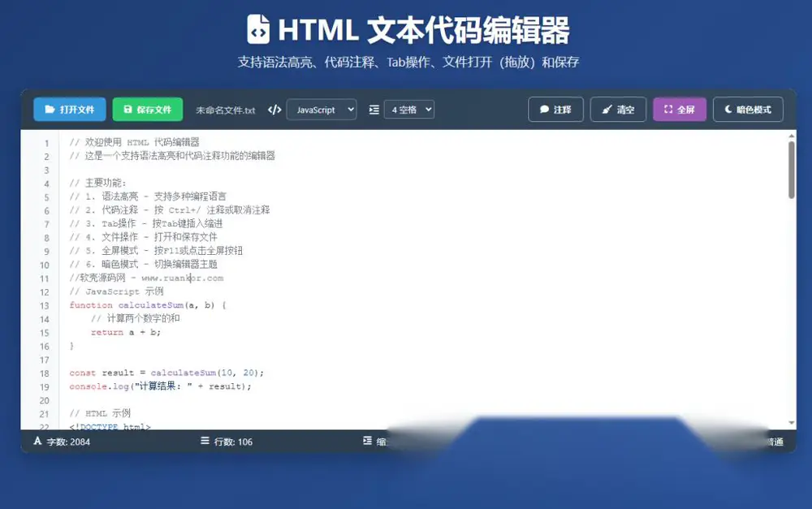Open a file with 打开文件 button
Screen dimensions: 812x509
click(x=70, y=110)
